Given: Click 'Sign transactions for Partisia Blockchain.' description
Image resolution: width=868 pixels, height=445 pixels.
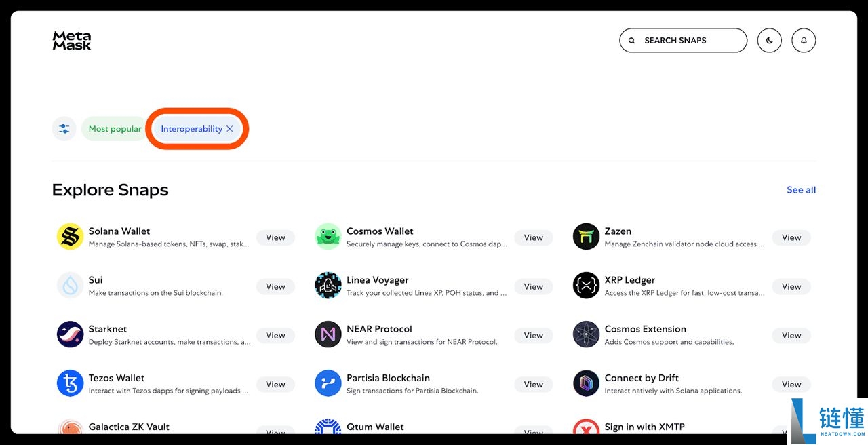Looking at the screenshot, I should click(x=412, y=391).
